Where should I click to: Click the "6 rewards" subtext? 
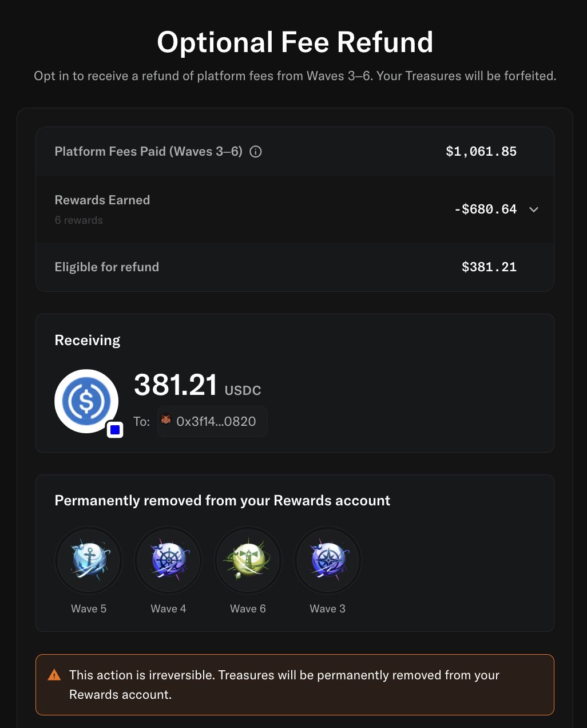pos(79,220)
